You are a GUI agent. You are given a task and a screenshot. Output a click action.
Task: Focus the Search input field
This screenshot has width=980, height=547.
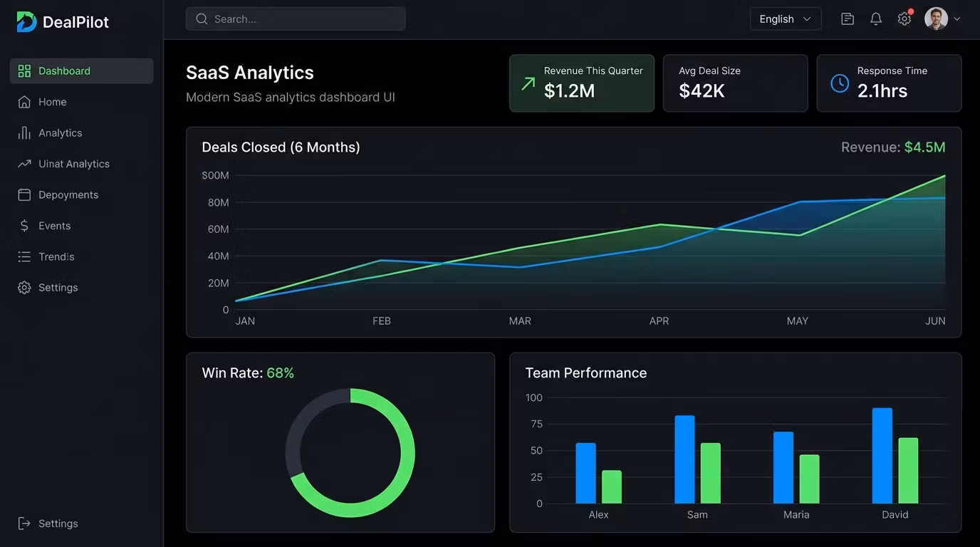[x=296, y=19]
